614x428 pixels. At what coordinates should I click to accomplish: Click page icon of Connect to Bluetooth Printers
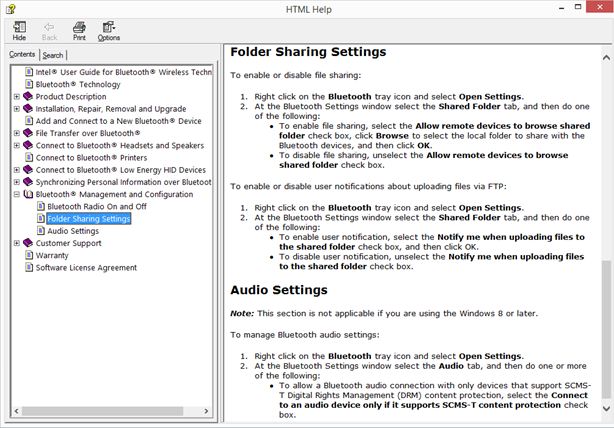pos(29,157)
